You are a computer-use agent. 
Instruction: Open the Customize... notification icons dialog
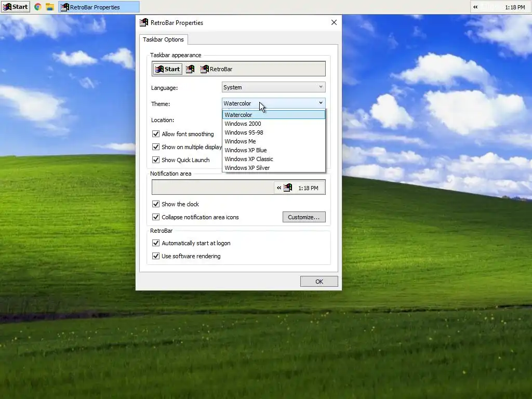click(x=303, y=217)
